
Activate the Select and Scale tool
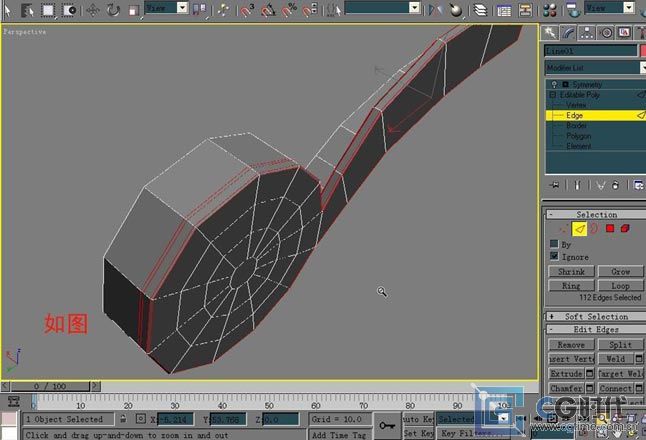[x=133, y=10]
